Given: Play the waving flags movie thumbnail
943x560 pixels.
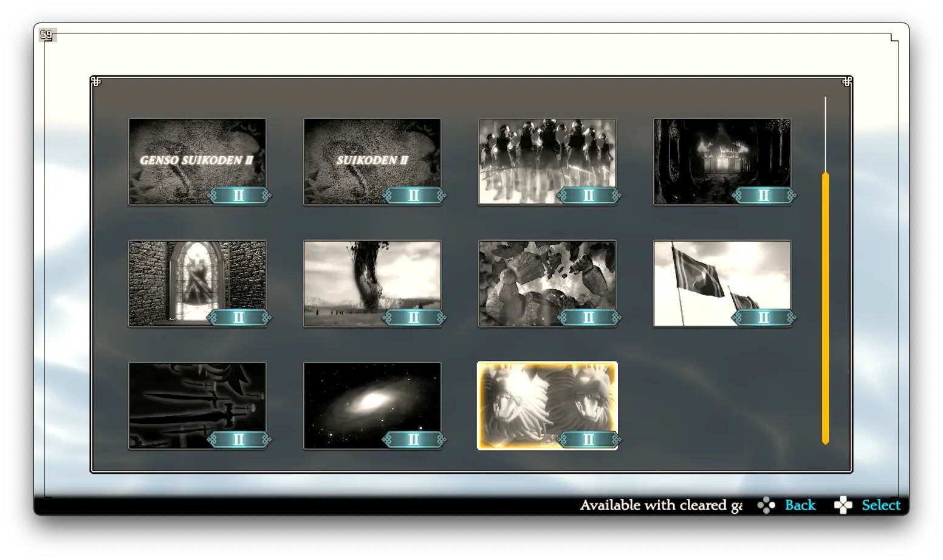Looking at the screenshot, I should [722, 284].
